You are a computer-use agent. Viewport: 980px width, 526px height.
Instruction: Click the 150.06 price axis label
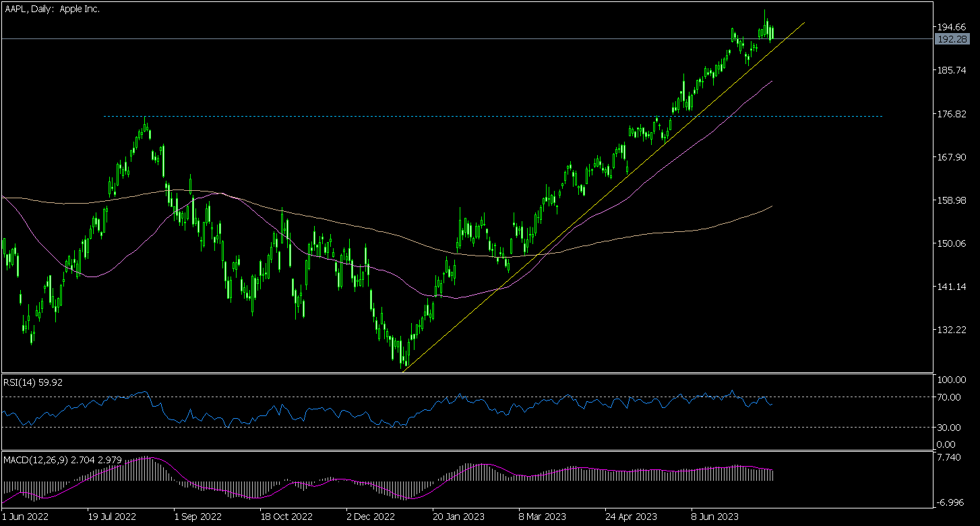click(950, 243)
